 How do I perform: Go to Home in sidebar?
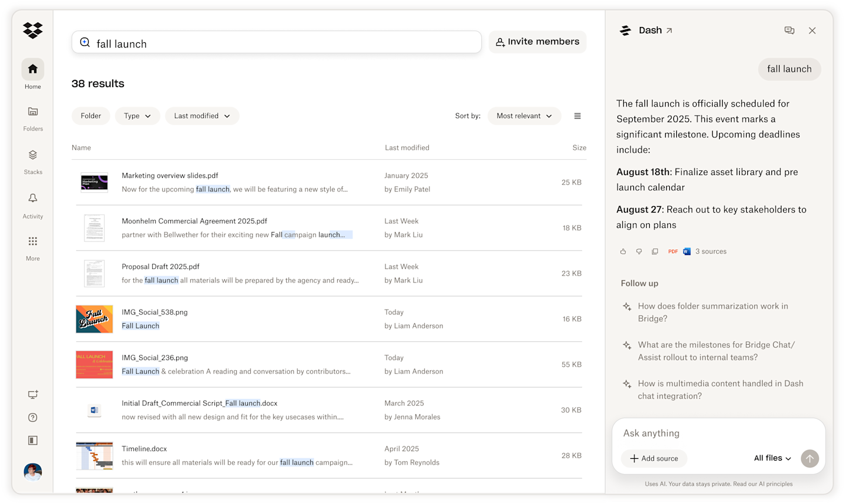coord(33,75)
